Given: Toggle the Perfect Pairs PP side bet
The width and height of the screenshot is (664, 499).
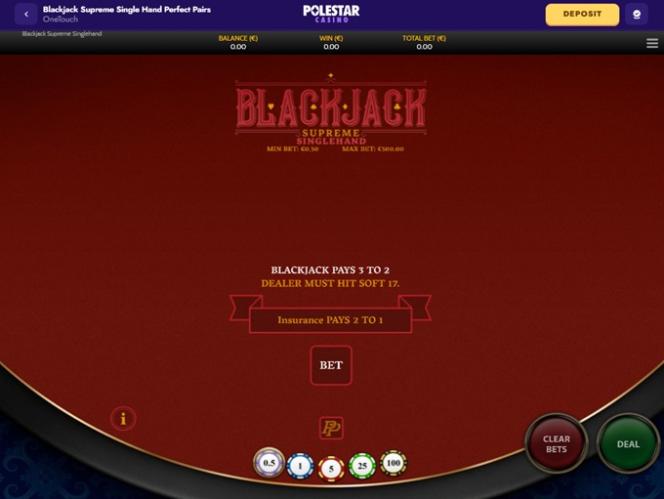Looking at the screenshot, I should [x=331, y=428].
